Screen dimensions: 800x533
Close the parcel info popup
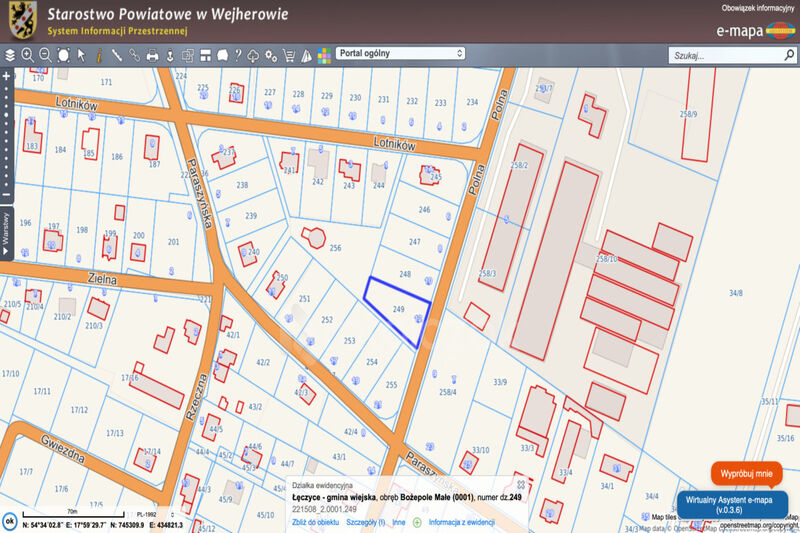tap(521, 482)
